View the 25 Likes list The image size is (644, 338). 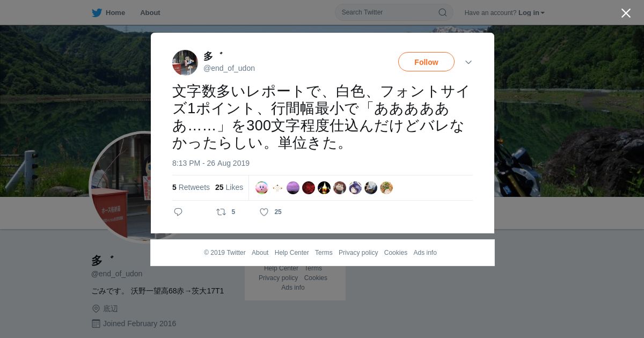tap(229, 187)
